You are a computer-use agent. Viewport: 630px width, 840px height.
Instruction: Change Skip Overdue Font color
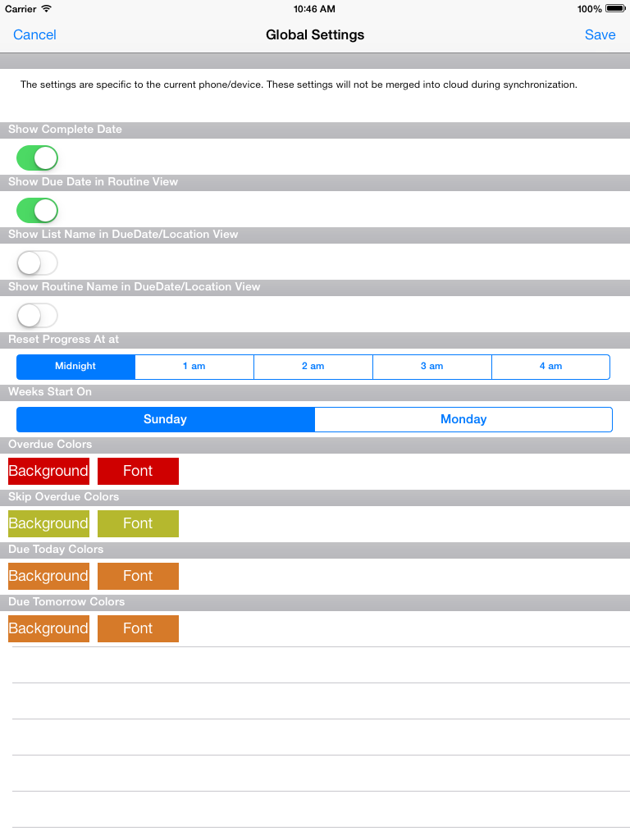coord(138,524)
